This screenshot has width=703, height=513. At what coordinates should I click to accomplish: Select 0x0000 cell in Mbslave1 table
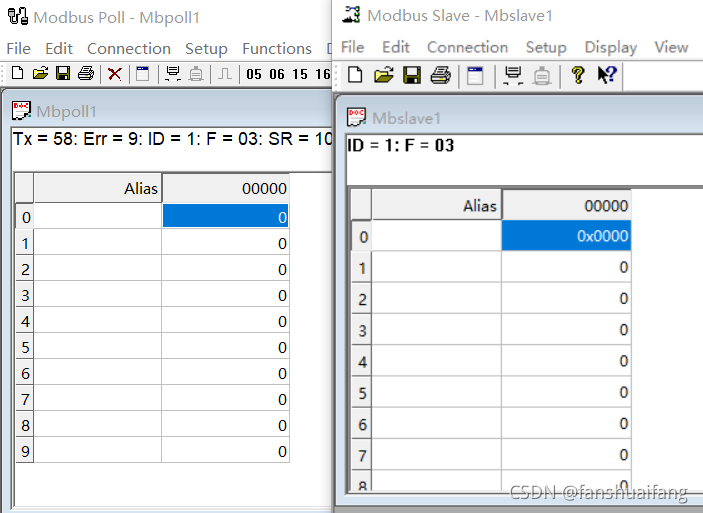[x=566, y=235]
